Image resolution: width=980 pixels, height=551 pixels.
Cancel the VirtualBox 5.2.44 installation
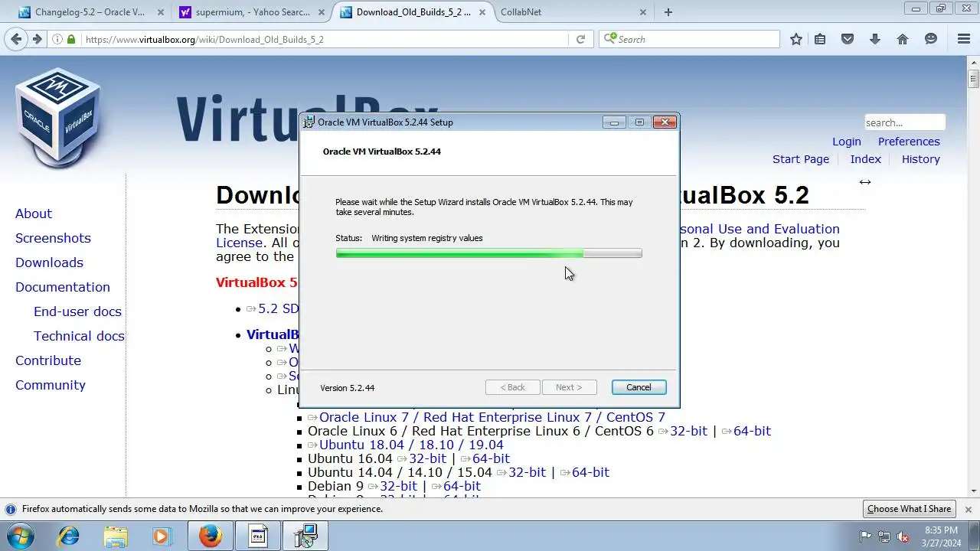[639, 387]
